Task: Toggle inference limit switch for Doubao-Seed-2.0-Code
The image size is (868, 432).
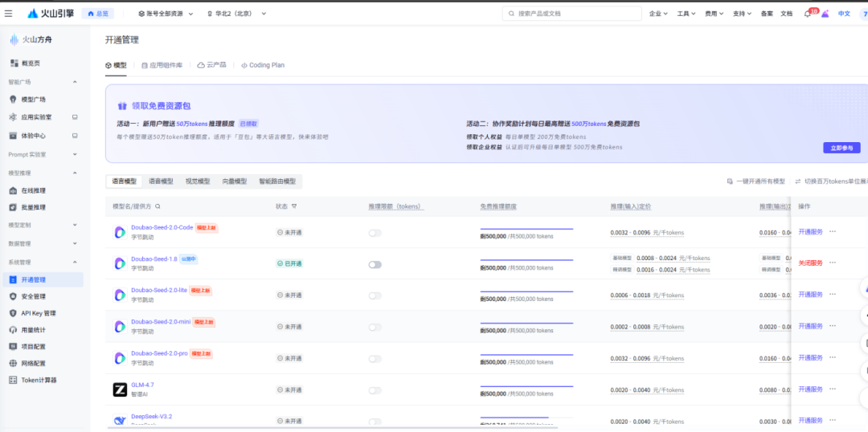Action: 375,233
